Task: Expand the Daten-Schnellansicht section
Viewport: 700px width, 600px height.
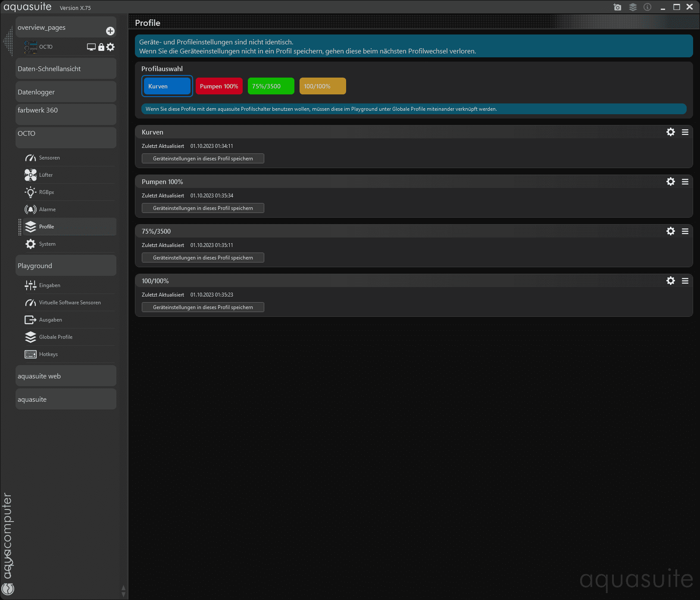Action: pyautogui.click(x=66, y=69)
